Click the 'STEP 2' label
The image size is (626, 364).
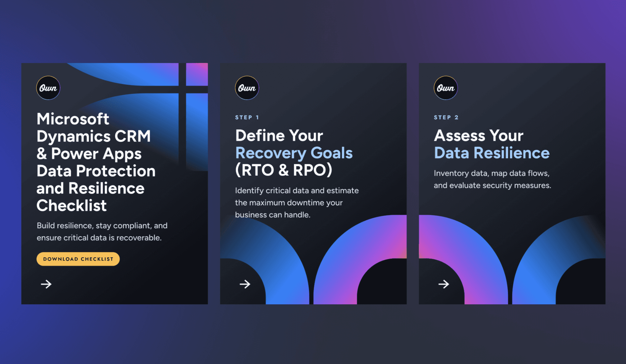pos(446,117)
